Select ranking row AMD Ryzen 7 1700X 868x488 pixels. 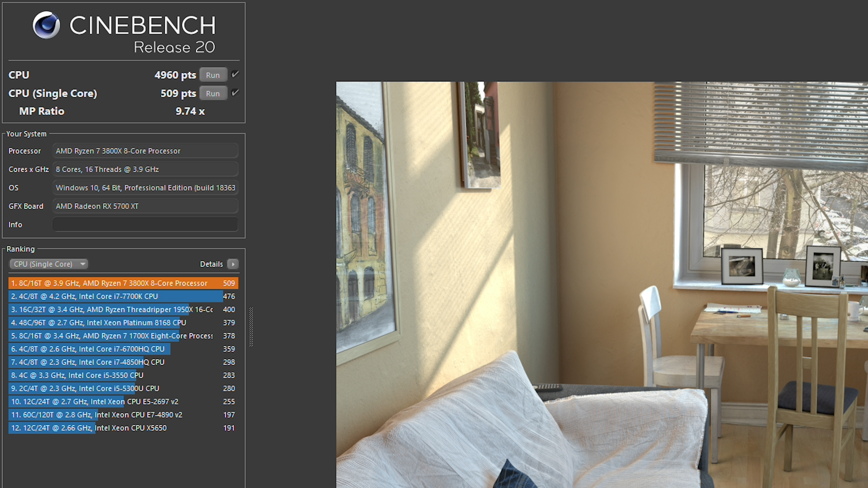[x=123, y=336]
